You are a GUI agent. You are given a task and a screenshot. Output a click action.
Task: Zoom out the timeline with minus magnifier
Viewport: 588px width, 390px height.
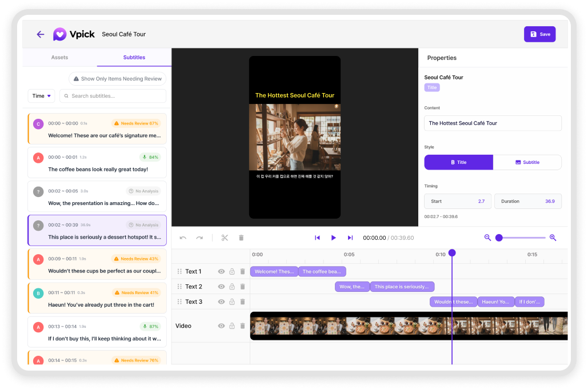(487, 238)
